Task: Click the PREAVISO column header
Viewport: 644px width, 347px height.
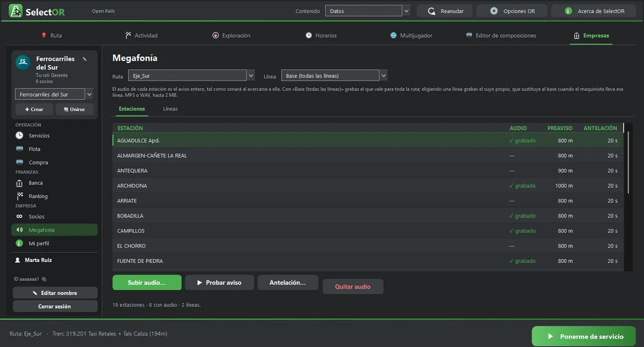Action: pos(560,128)
